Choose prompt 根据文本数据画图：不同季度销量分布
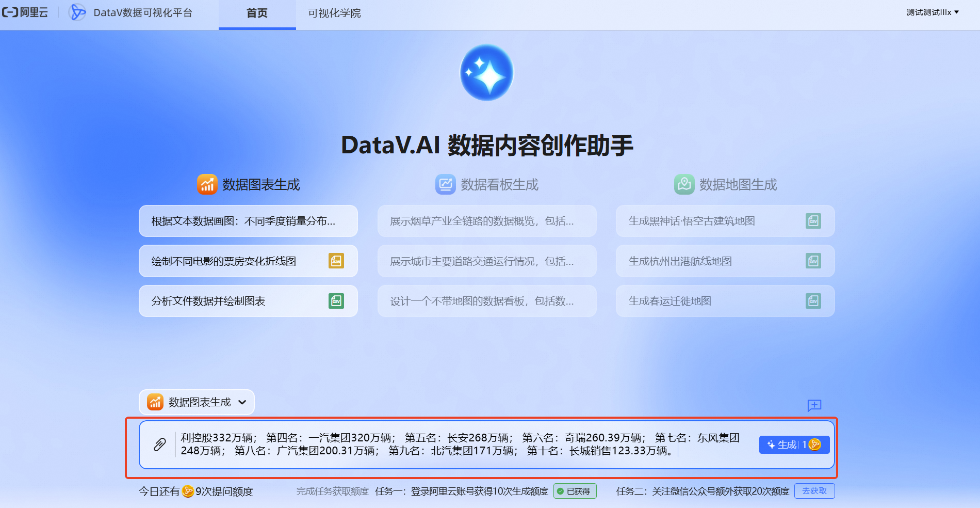 [248, 221]
